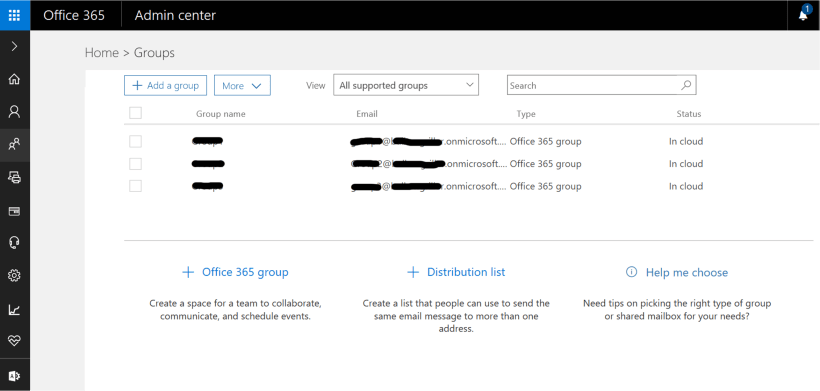The width and height of the screenshot is (820, 391).
Task: Click the Type column header
Action: (x=526, y=113)
